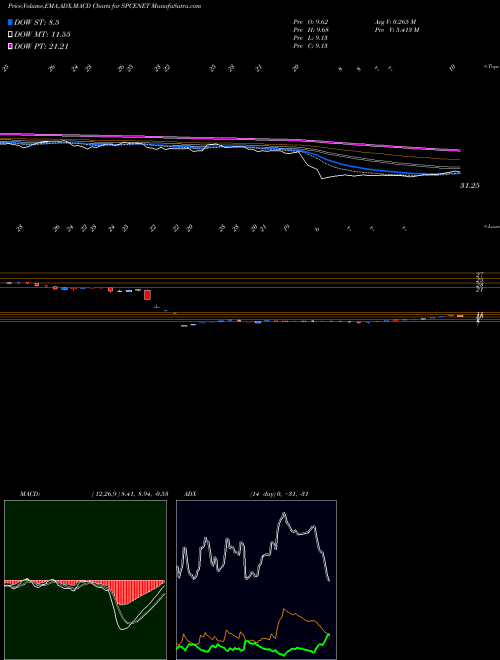Click the ADX (14 day) parameter values
The height and width of the screenshot is (660, 500).
[x=280, y=494]
